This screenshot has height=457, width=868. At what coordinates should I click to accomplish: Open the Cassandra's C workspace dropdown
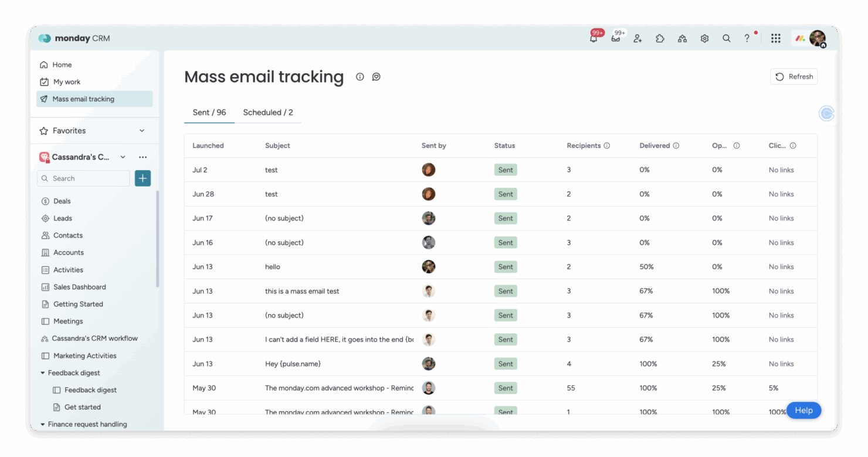pos(123,157)
